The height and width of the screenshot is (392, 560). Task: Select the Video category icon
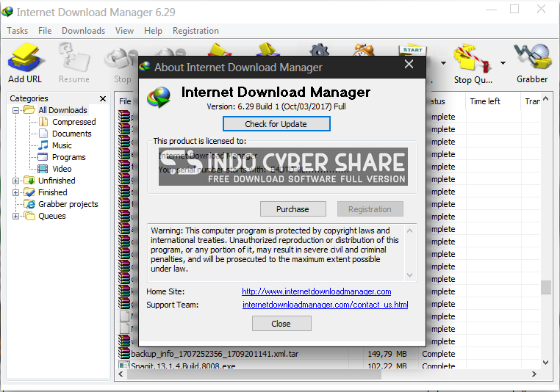[x=43, y=169]
